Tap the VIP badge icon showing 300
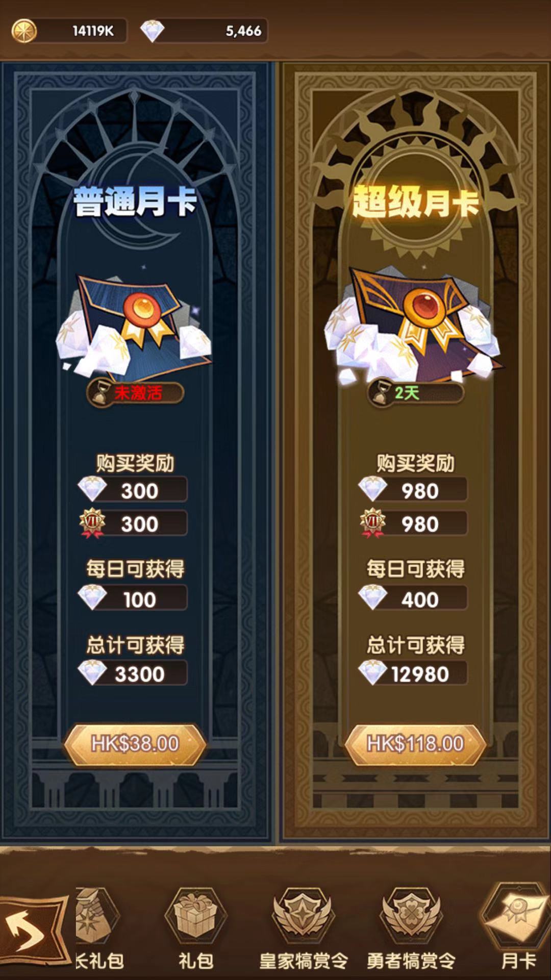The height and width of the screenshot is (980, 551). 92,523
